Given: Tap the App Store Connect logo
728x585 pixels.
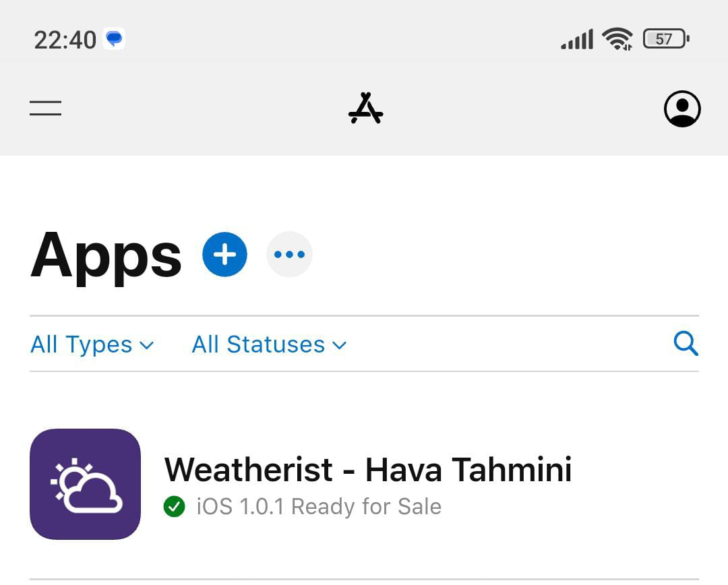Looking at the screenshot, I should pyautogui.click(x=366, y=109).
